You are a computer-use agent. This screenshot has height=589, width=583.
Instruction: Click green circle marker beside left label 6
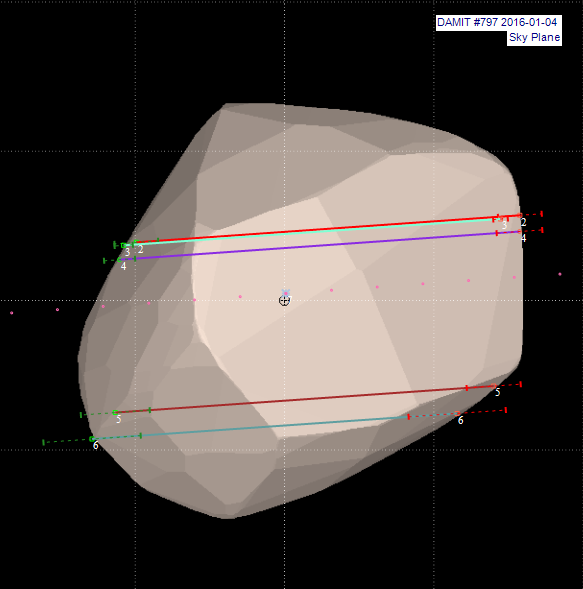click(92, 439)
